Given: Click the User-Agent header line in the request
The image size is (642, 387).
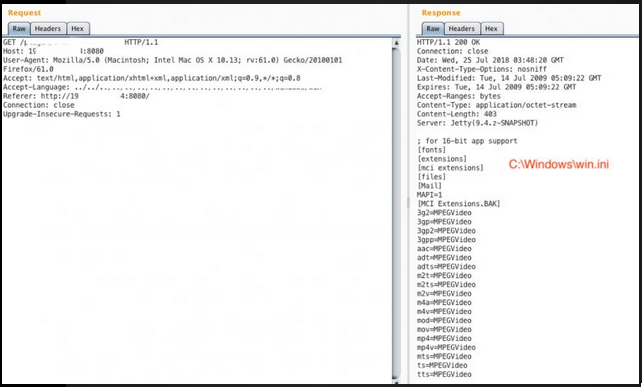Looking at the screenshot, I should 173,60.
